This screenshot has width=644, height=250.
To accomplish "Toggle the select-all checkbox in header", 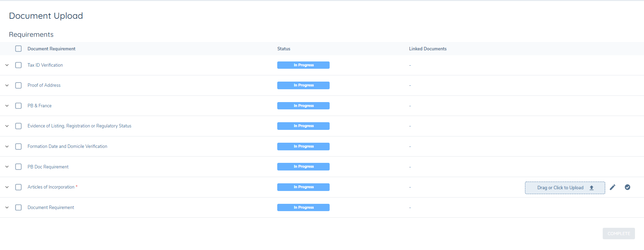I will [18, 49].
